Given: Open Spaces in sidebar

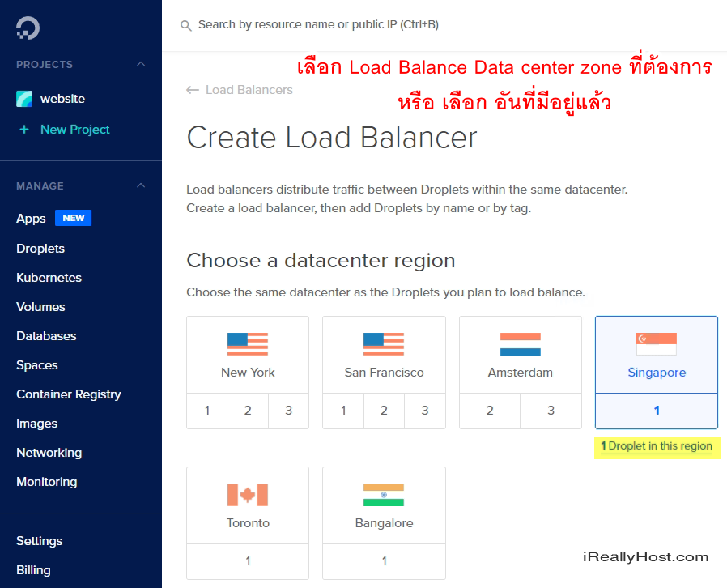Looking at the screenshot, I should coord(37,365).
